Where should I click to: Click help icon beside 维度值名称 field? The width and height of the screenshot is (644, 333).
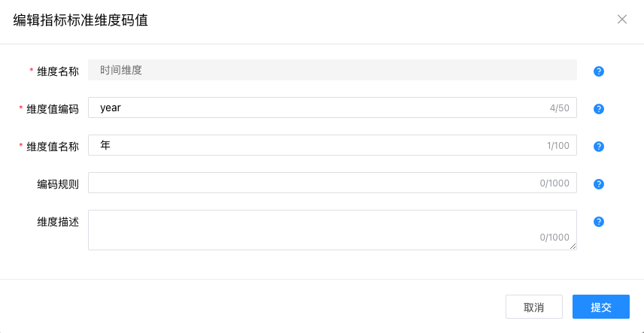click(599, 147)
